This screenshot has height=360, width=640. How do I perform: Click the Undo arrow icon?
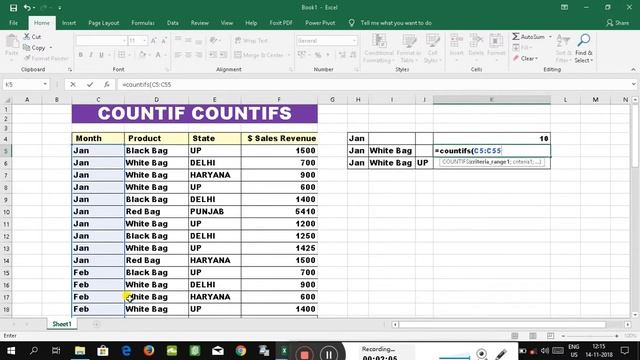tap(27, 8)
